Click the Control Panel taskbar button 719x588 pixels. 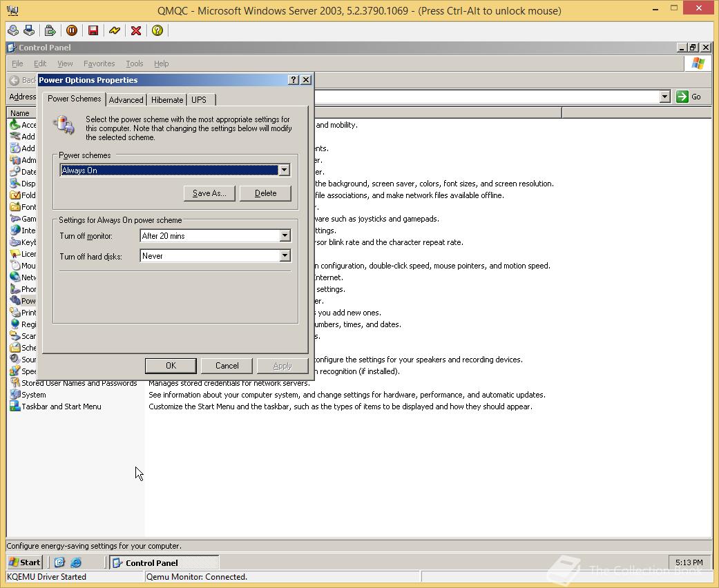click(164, 562)
